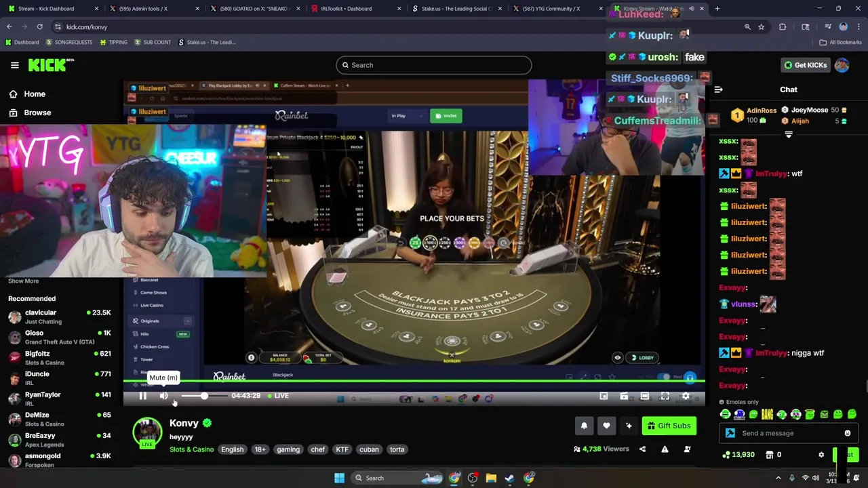Click the sparkle icon beside Gift Subs
This screenshot has height=488, width=868.
click(x=629, y=426)
